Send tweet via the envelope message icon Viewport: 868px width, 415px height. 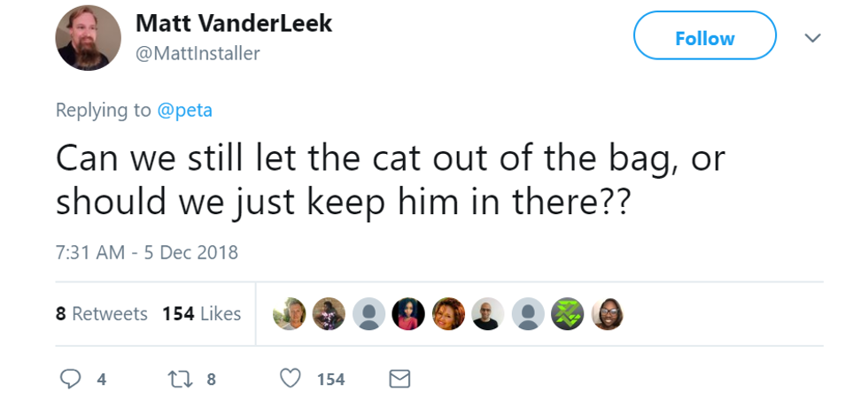[400, 379]
